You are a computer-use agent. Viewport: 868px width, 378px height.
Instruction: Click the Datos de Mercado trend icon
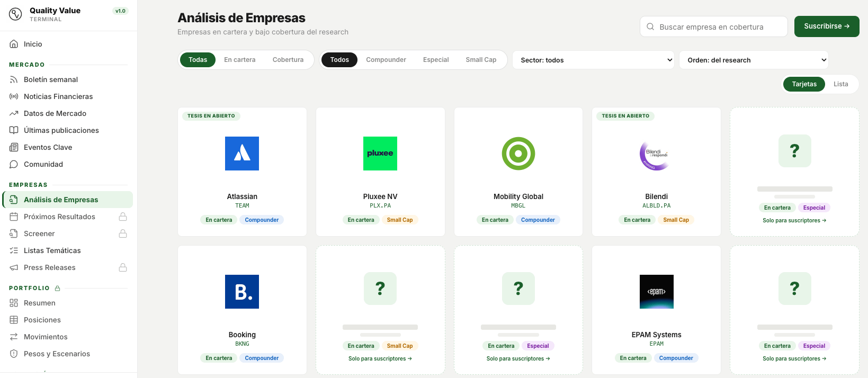pos(14,113)
